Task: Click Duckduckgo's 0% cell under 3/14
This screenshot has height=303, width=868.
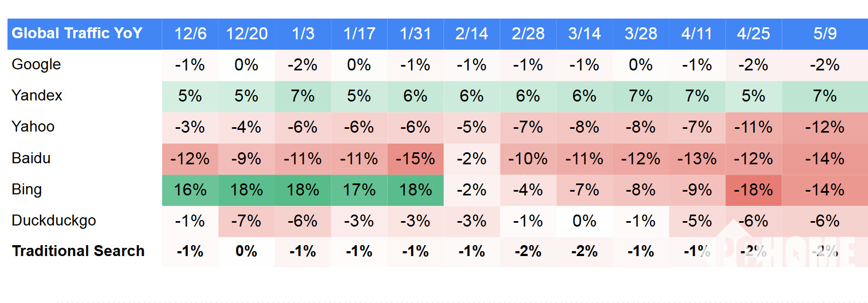Action: 584,221
